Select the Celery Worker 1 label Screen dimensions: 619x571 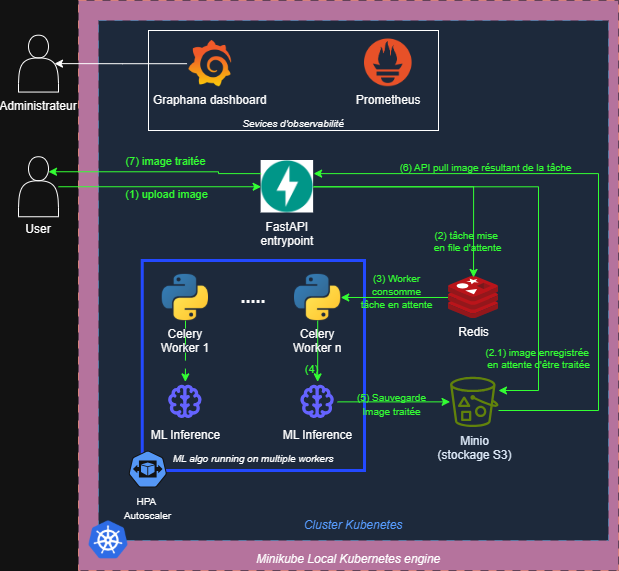tap(184, 340)
